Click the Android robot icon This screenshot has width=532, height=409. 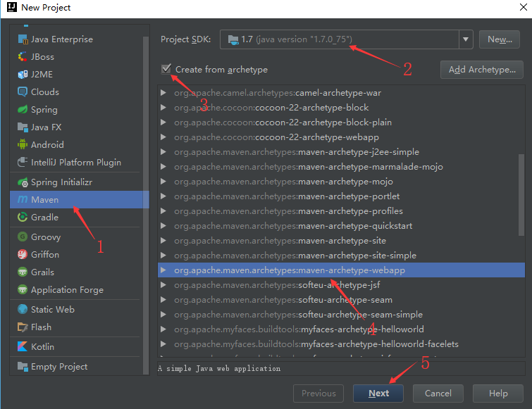tap(23, 145)
